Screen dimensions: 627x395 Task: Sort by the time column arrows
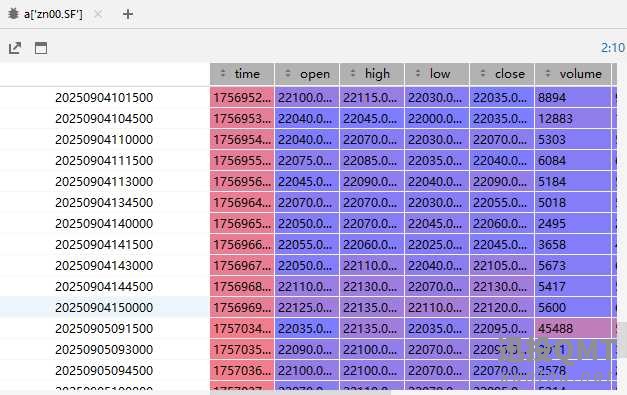click(x=223, y=74)
